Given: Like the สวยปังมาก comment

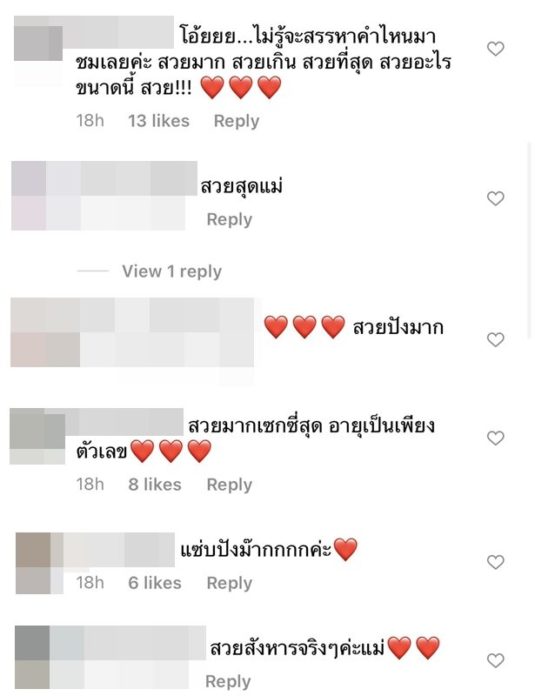Looking at the screenshot, I should [x=495, y=340].
